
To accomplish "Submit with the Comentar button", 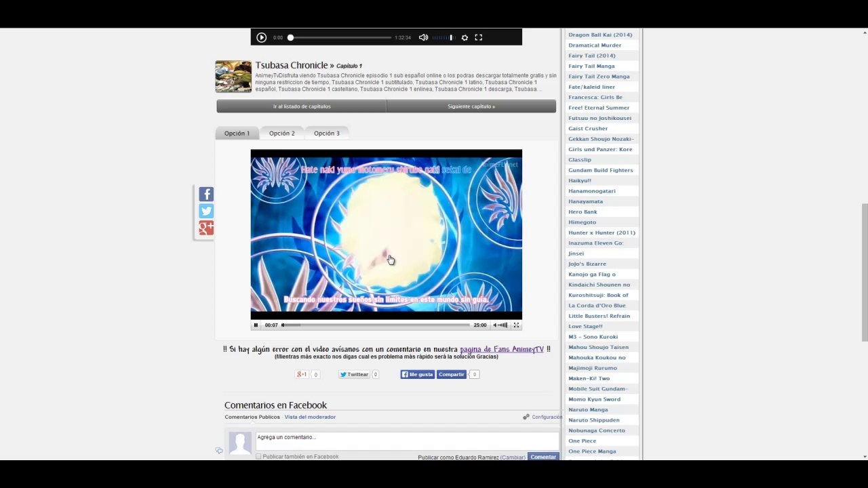I will [x=543, y=457].
